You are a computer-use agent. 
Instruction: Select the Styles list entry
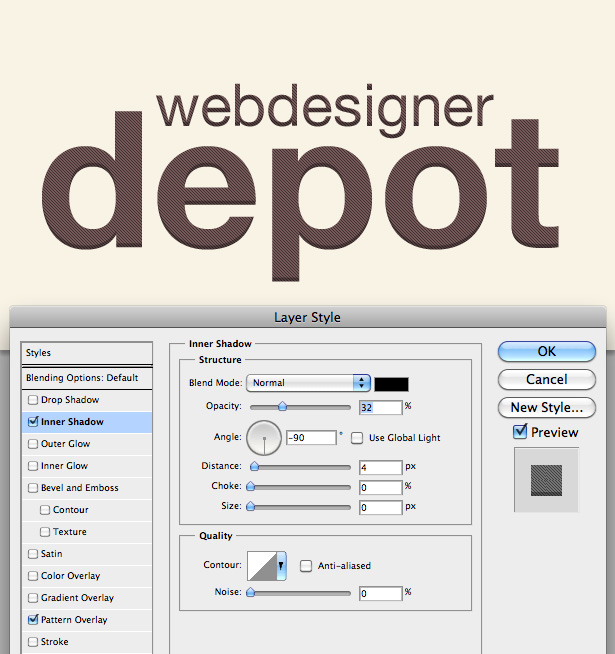tap(87, 353)
